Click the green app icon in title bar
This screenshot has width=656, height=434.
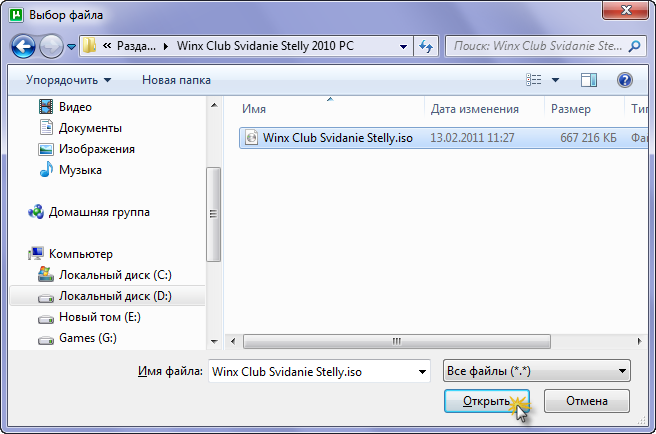tap(16, 15)
